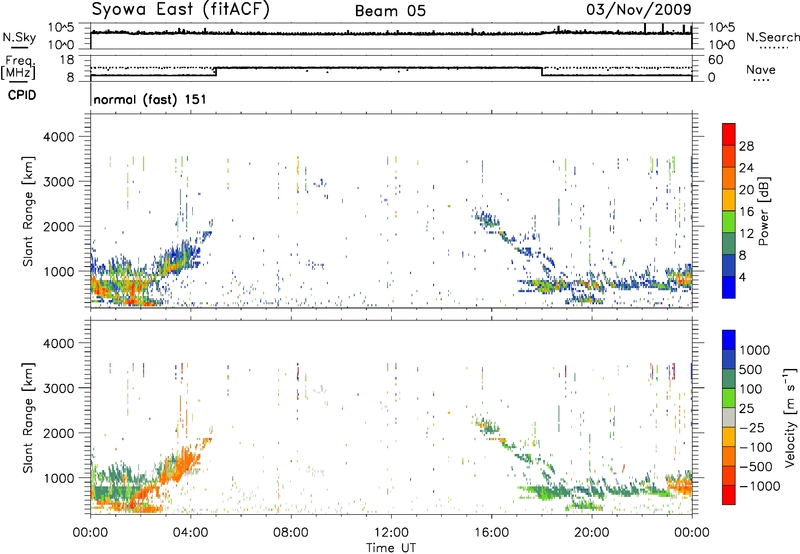Click the 4000 km tick of the power panel

[58, 137]
